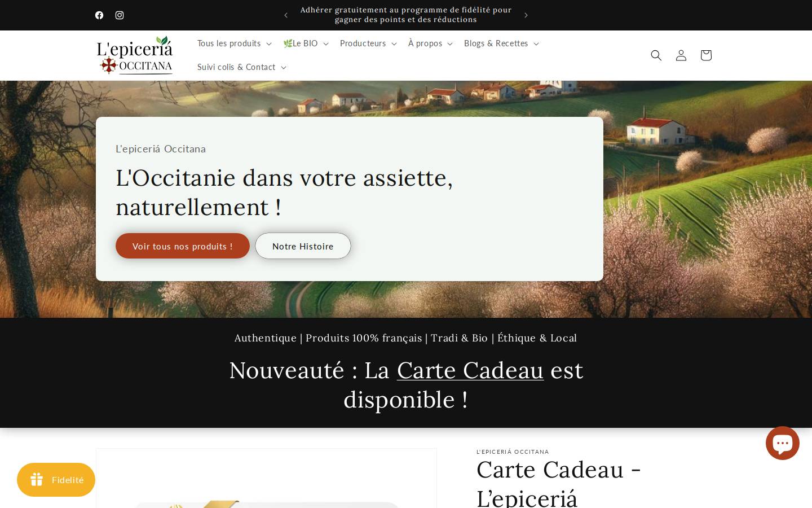Expand the Blogs & Recettes menu
The height and width of the screenshot is (508, 812).
coord(501,43)
